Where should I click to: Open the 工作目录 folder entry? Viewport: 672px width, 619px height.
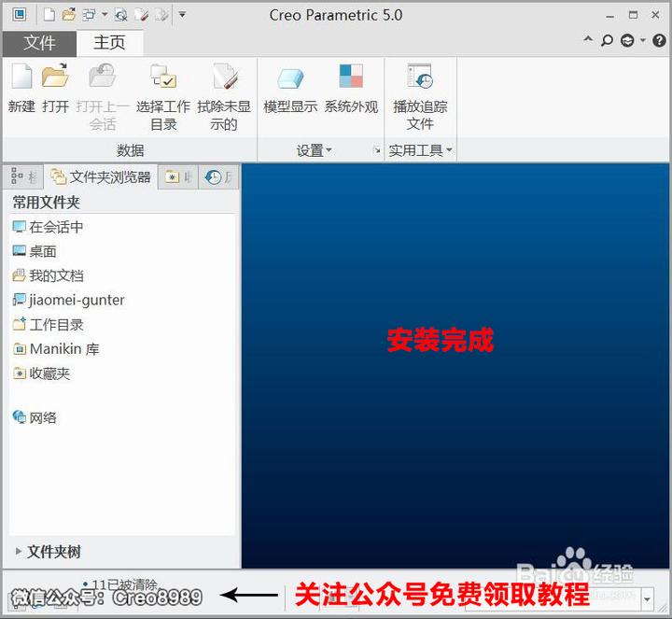pyautogui.click(x=48, y=325)
